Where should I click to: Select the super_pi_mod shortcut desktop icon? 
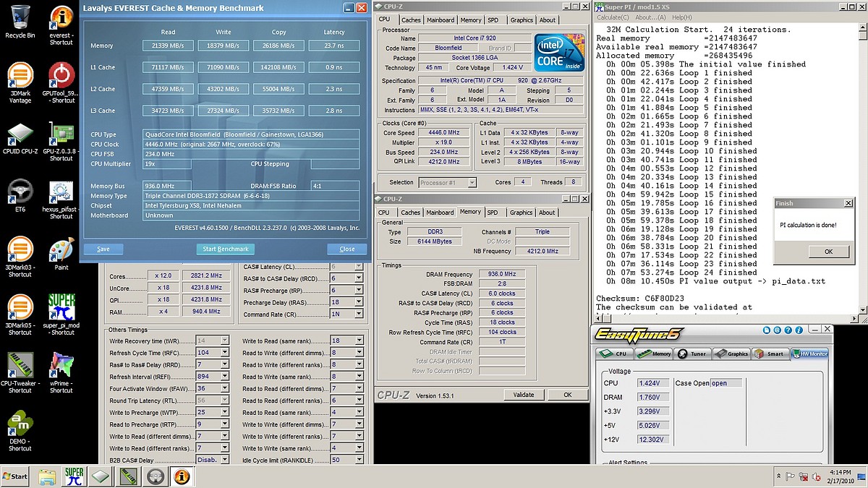[61, 314]
